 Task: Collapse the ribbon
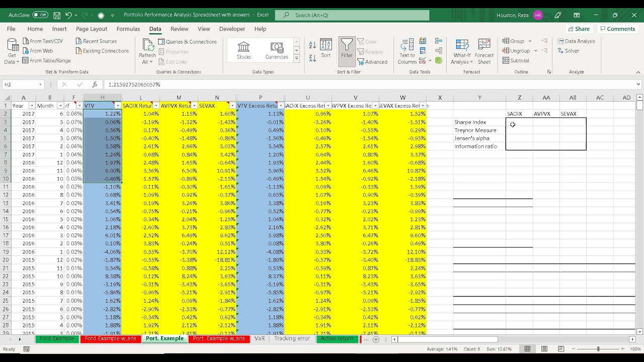pyautogui.click(x=638, y=72)
